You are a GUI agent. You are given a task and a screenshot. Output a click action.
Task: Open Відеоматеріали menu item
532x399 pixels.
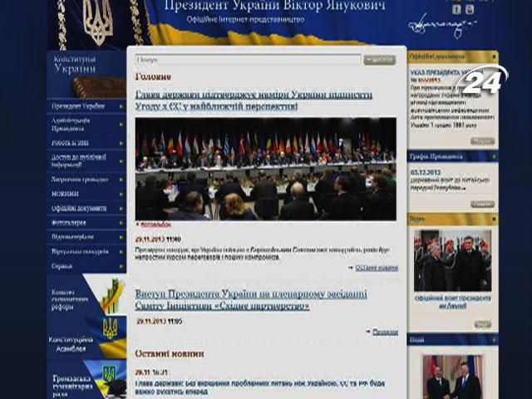[72, 237]
